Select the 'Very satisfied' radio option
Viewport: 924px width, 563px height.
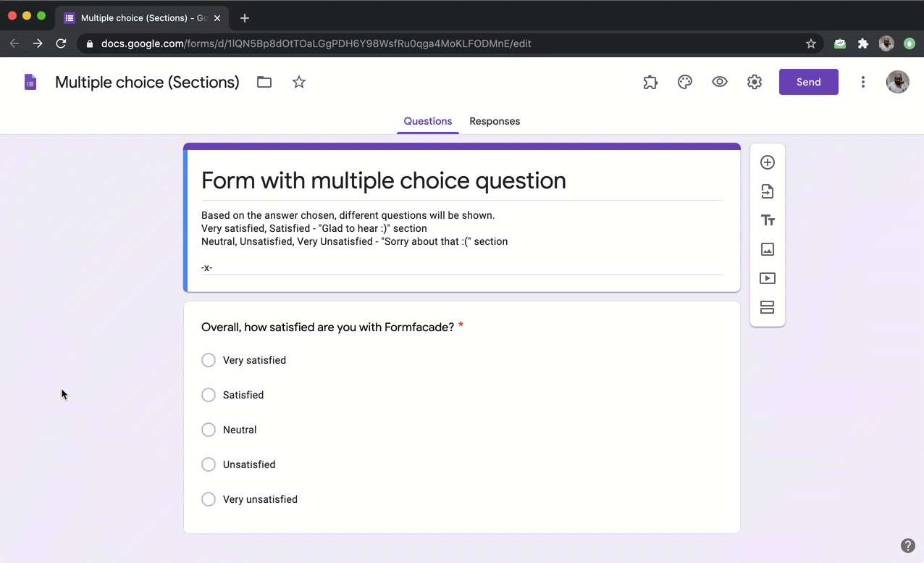point(209,360)
